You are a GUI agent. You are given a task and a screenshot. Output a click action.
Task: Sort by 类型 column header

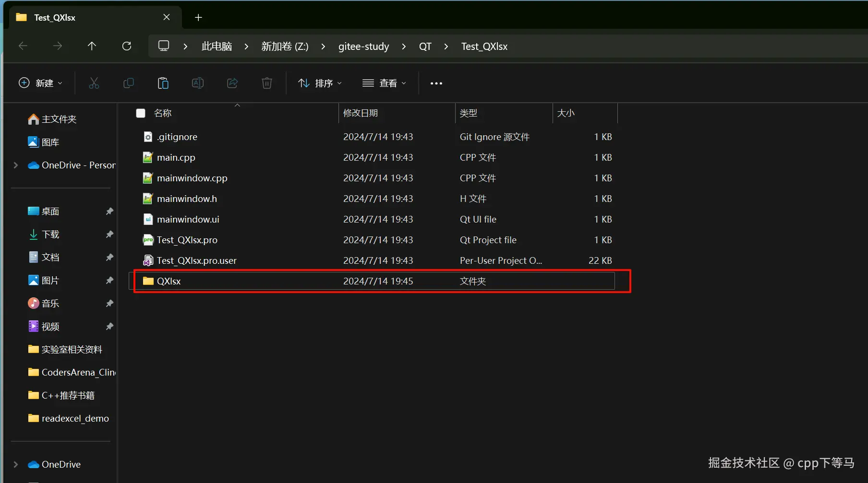coord(469,113)
